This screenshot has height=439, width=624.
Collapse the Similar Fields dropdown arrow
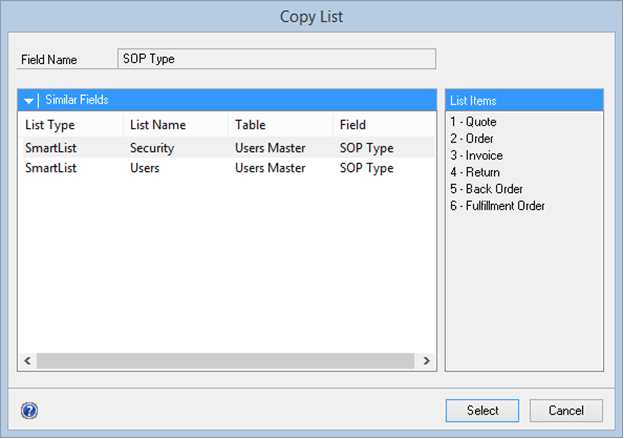pos(28,101)
